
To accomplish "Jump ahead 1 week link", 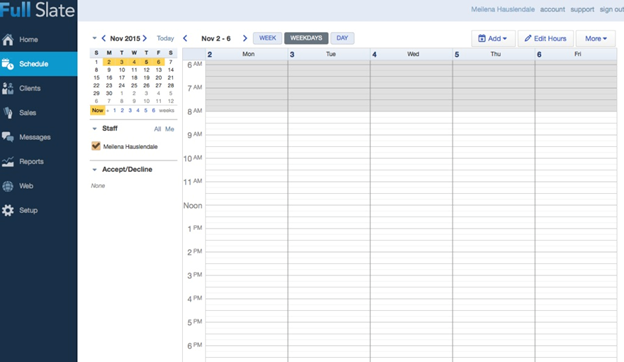I will tap(115, 110).
